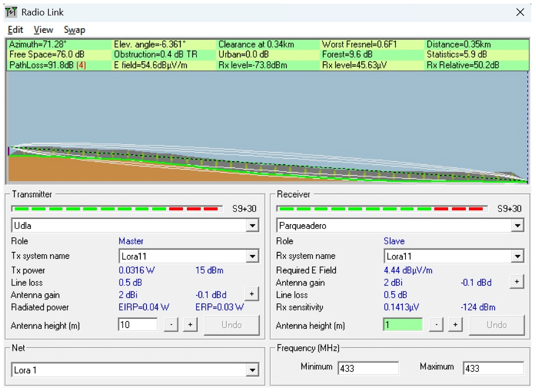
Task: Click the Radio Link antenna title icon
Action: pos(11,12)
